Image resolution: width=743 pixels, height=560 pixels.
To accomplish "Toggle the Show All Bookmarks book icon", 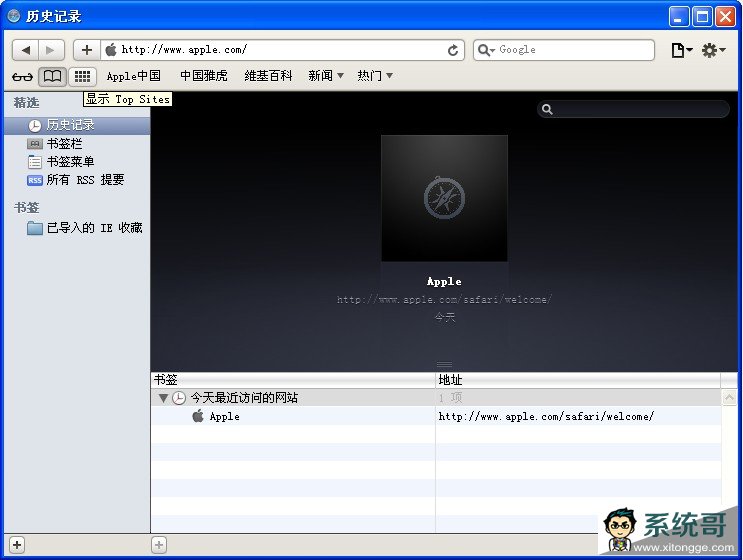I will pos(52,76).
